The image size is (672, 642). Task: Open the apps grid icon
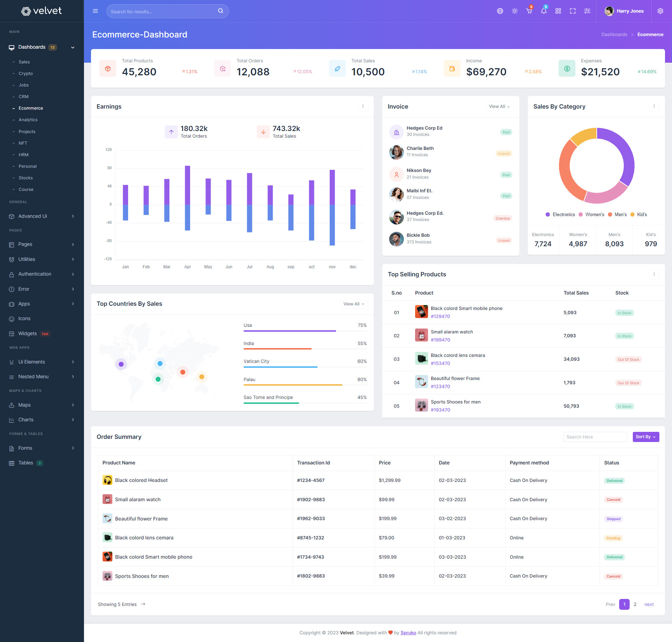[x=558, y=11]
